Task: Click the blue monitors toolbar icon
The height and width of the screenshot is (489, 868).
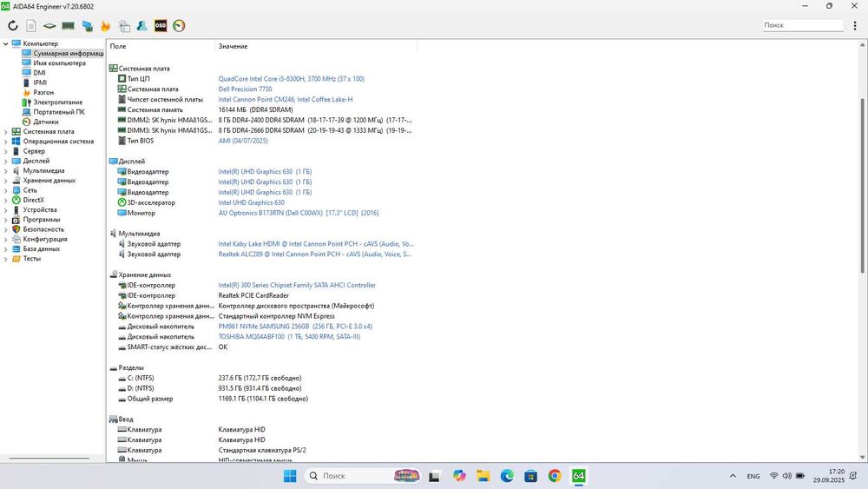Action: point(87,25)
